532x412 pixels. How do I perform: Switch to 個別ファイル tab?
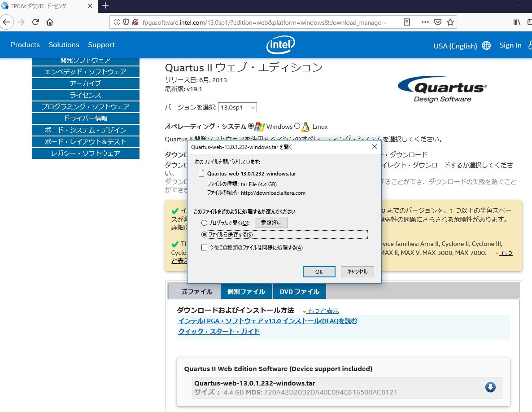coord(246,292)
